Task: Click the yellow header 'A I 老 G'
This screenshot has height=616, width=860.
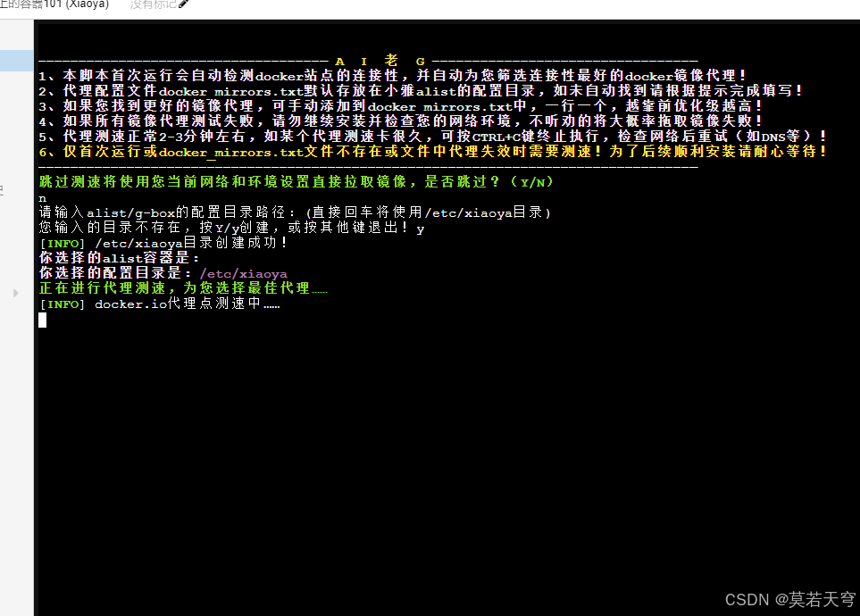Action: [380, 61]
